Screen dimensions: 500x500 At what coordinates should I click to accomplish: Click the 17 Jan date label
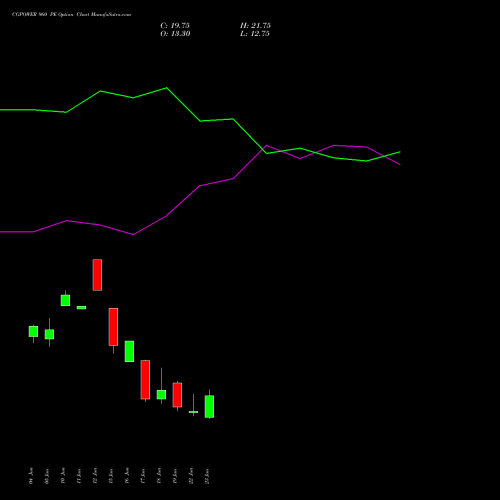[x=143, y=476]
